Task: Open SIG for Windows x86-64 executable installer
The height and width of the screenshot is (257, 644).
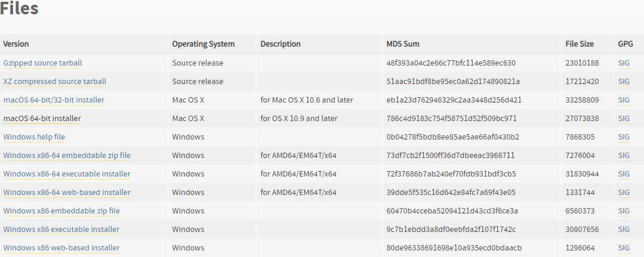Action: click(624, 174)
